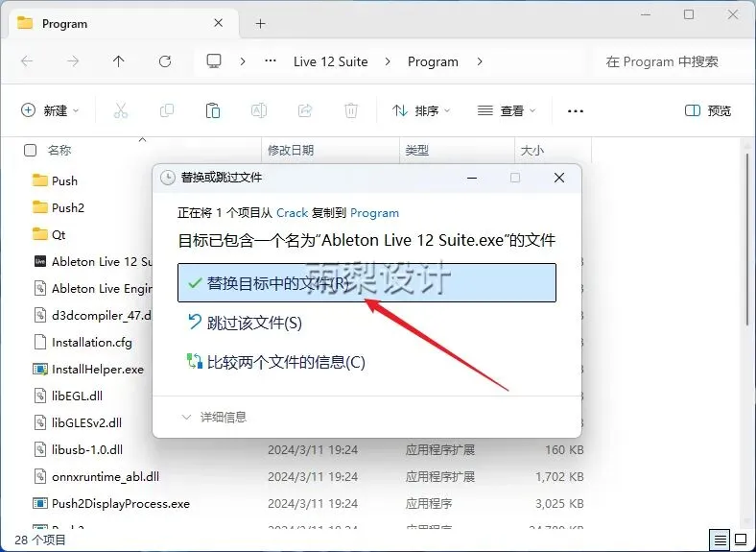Select Ableton Live Engine file name
Viewport: 756px width, 552px height.
pyautogui.click(x=102, y=288)
